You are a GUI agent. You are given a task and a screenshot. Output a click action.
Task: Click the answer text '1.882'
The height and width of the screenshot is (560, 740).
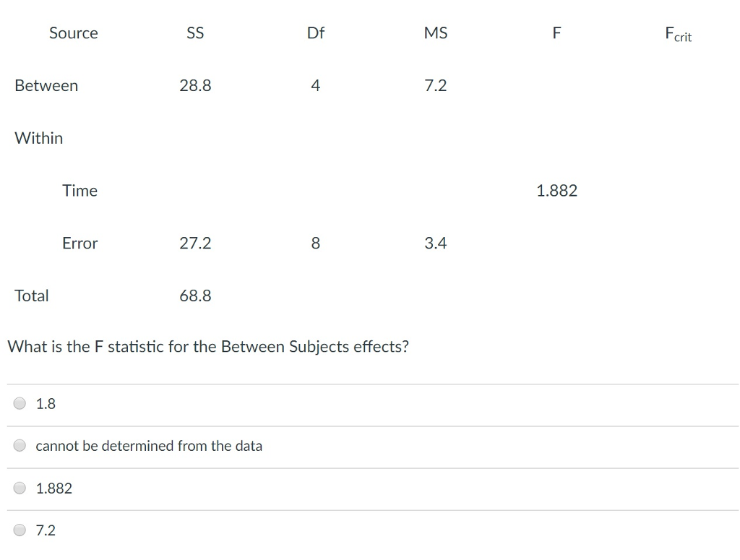pyautogui.click(x=53, y=488)
